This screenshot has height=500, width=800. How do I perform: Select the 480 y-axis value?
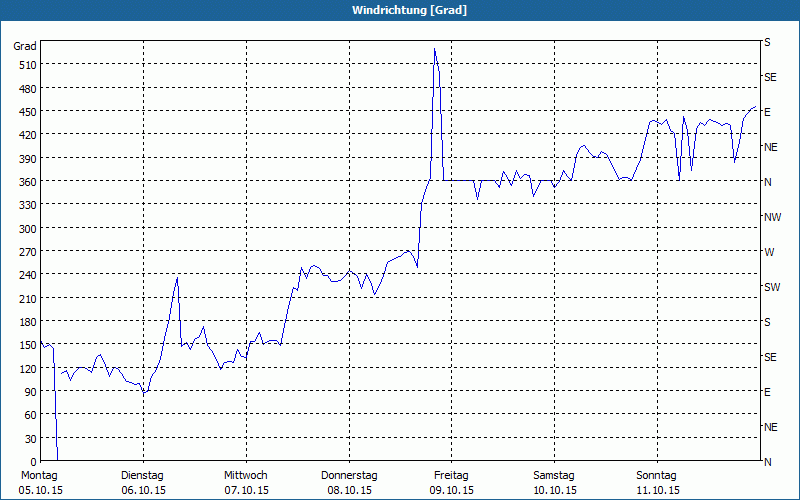28,89
